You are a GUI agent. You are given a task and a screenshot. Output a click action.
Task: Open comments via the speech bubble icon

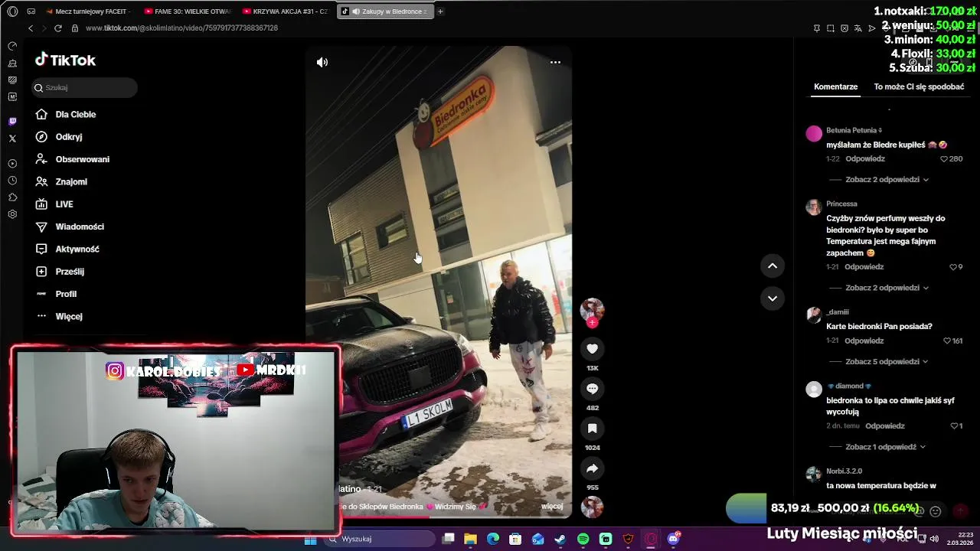click(x=592, y=389)
